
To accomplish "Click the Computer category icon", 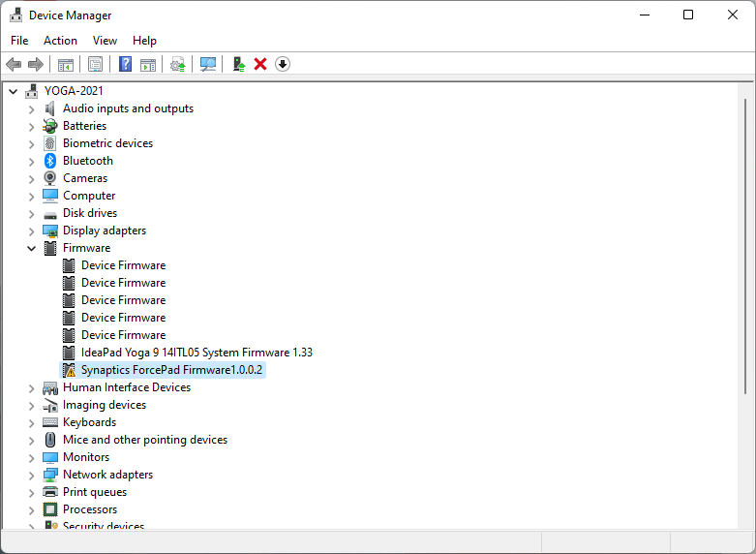I will [x=50, y=196].
